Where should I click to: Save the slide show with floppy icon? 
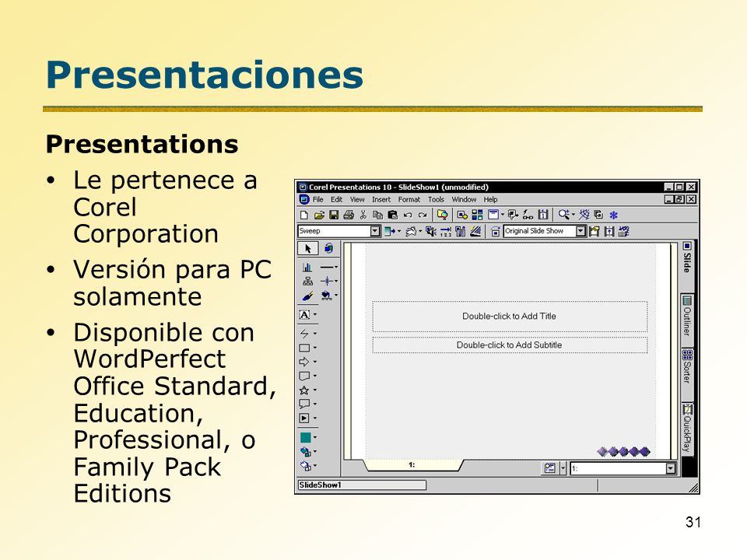tap(334, 215)
